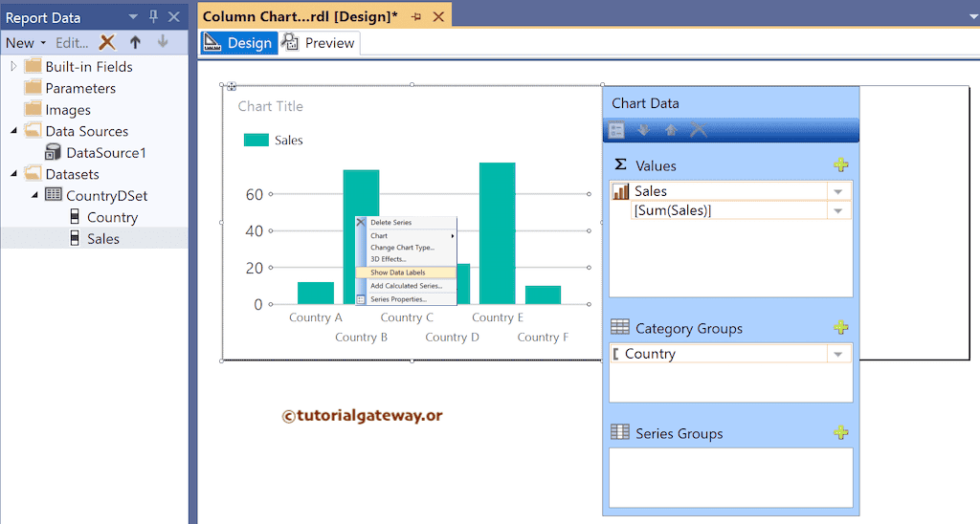
Task: Choose Series Properties... menu item
Action: tap(406, 299)
